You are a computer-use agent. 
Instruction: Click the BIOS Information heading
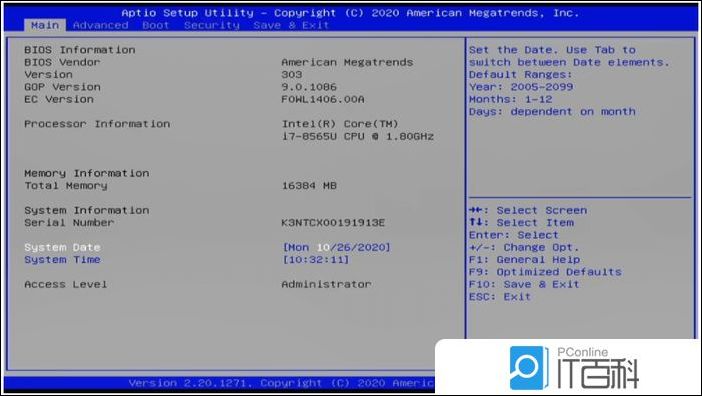point(80,50)
